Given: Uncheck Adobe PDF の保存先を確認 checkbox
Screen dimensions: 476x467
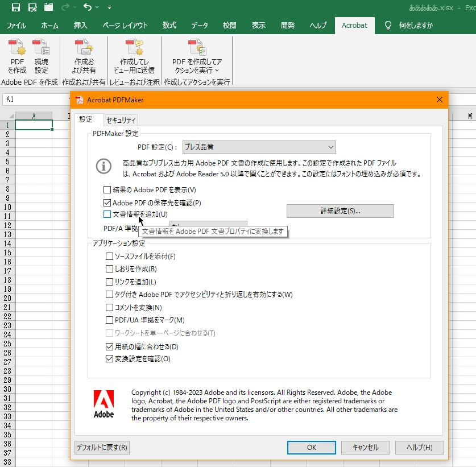Looking at the screenshot, I should (x=107, y=203).
